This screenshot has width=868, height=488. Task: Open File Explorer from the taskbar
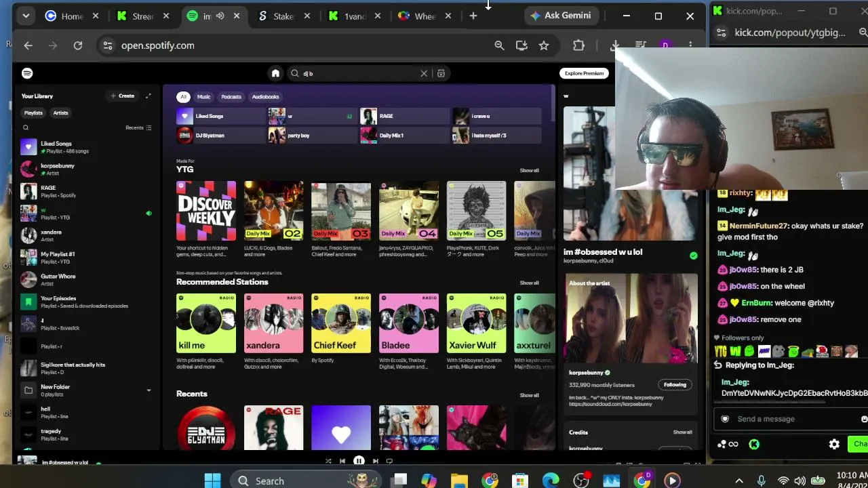click(459, 481)
